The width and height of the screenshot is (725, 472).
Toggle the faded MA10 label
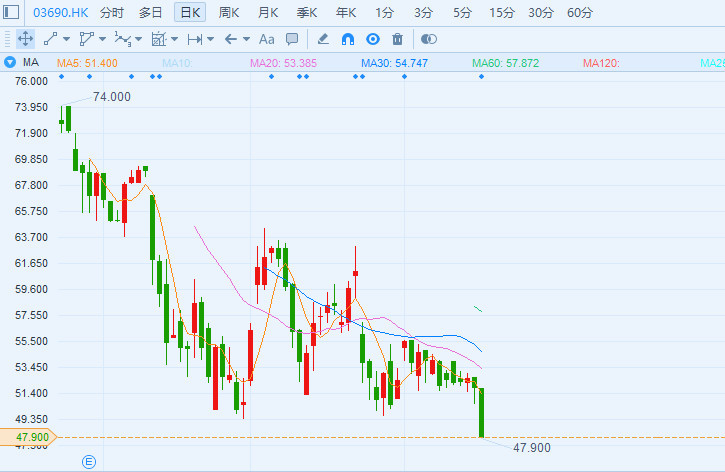tap(177, 63)
